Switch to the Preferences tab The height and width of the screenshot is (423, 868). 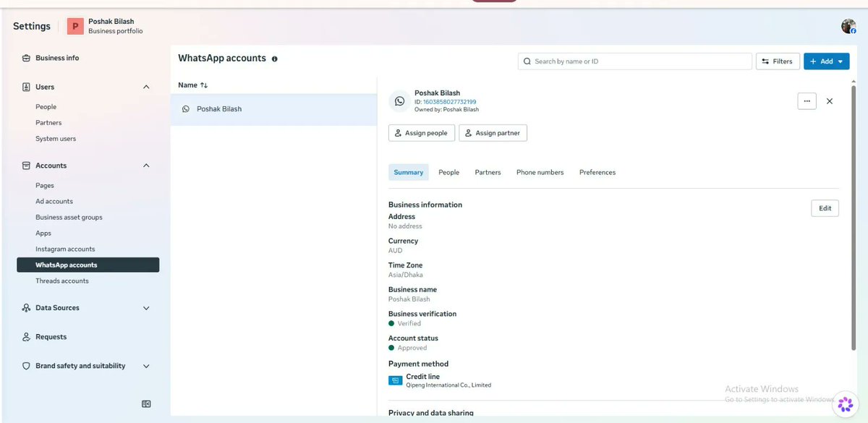[597, 172]
